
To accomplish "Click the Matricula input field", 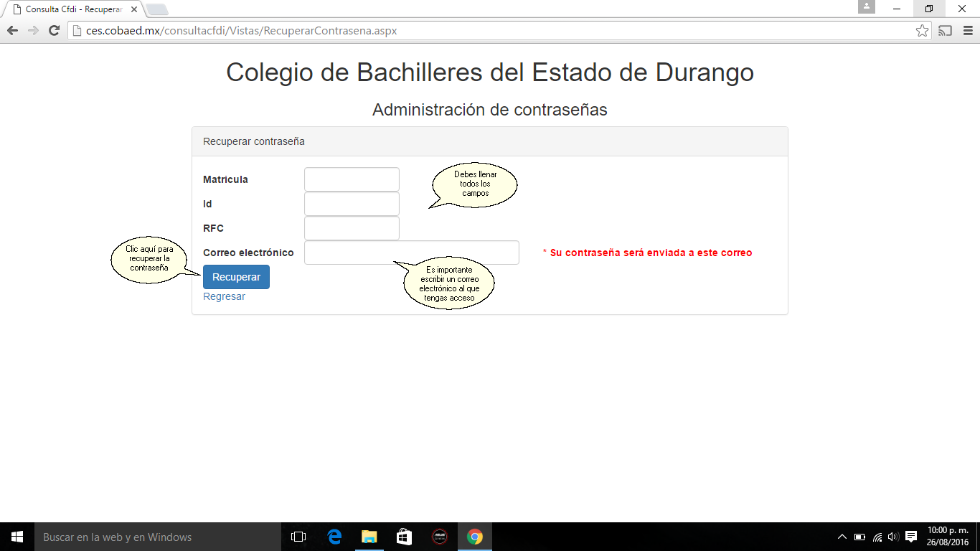I will coord(352,179).
